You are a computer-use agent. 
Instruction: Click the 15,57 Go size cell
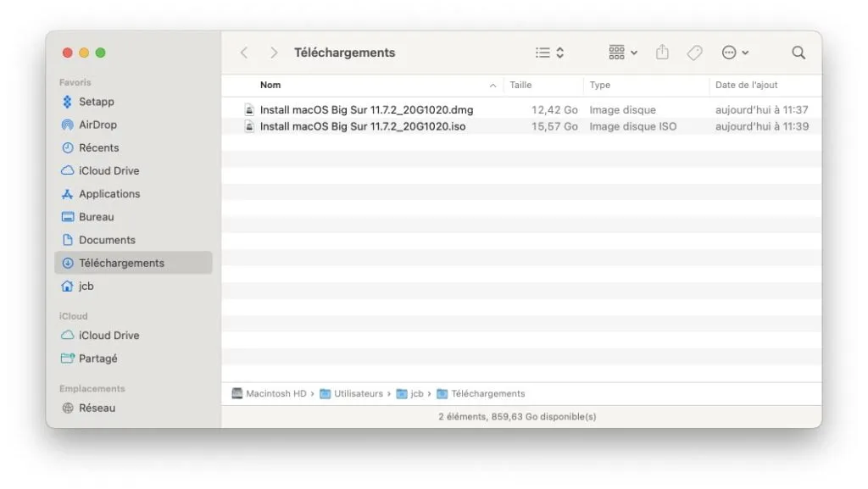[554, 126]
